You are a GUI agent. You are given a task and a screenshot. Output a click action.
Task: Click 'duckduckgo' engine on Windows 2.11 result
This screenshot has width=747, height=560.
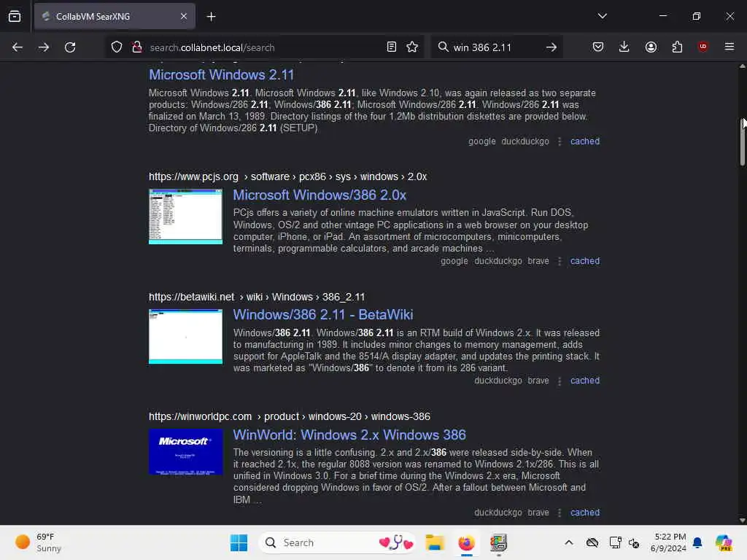tap(525, 141)
